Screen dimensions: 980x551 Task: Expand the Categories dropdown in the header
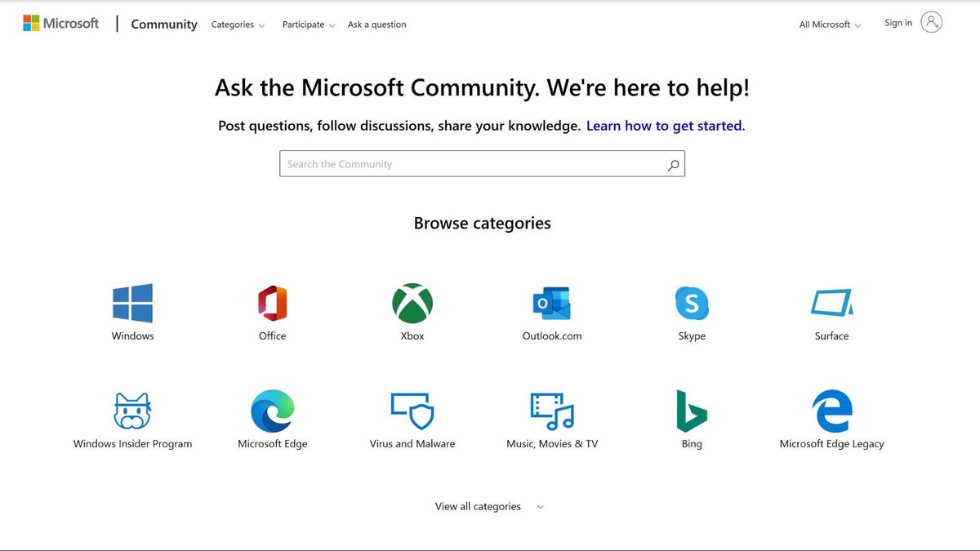pyautogui.click(x=237, y=24)
